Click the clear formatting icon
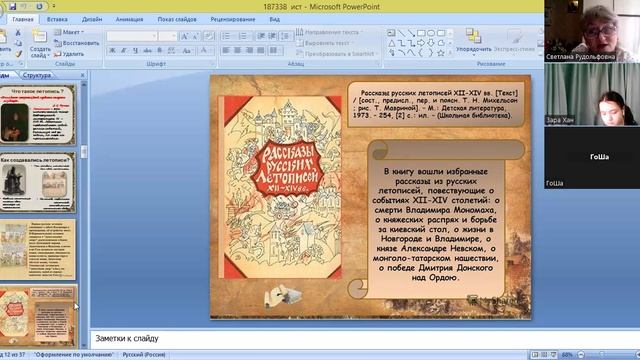Viewport: 640px width, 360px height. tap(209, 36)
